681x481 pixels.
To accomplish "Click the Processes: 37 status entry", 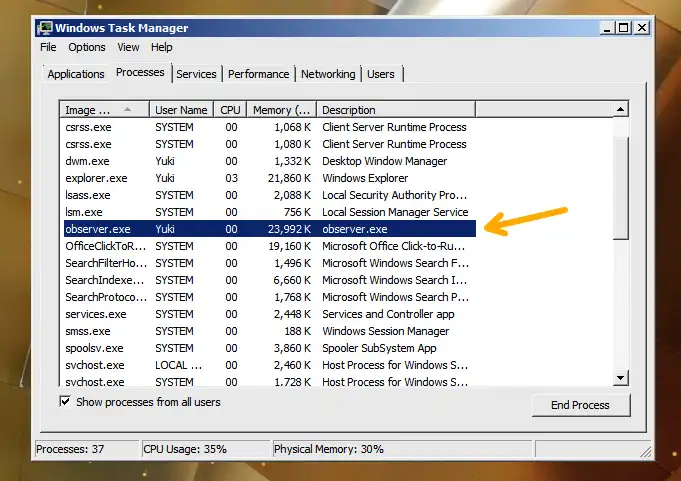I will (x=87, y=449).
